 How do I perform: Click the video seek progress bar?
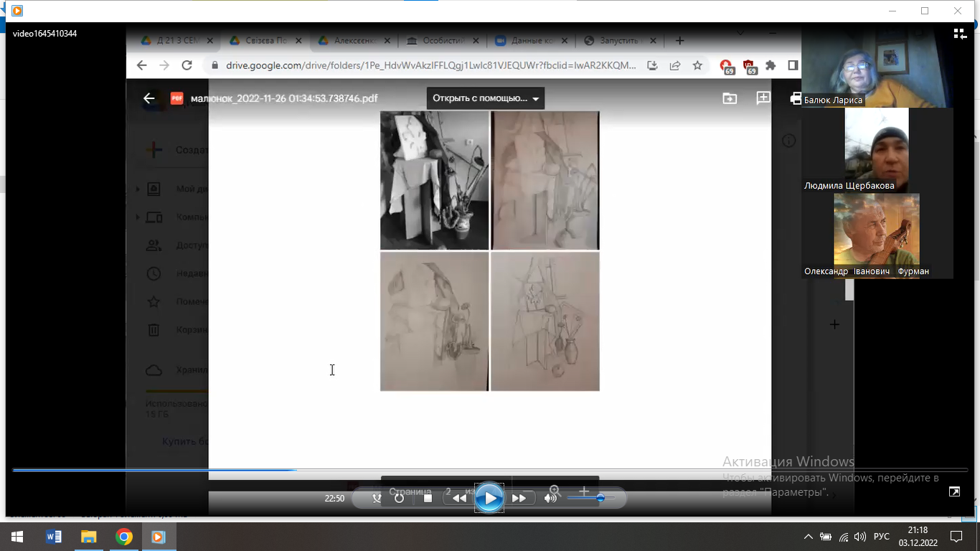490,470
